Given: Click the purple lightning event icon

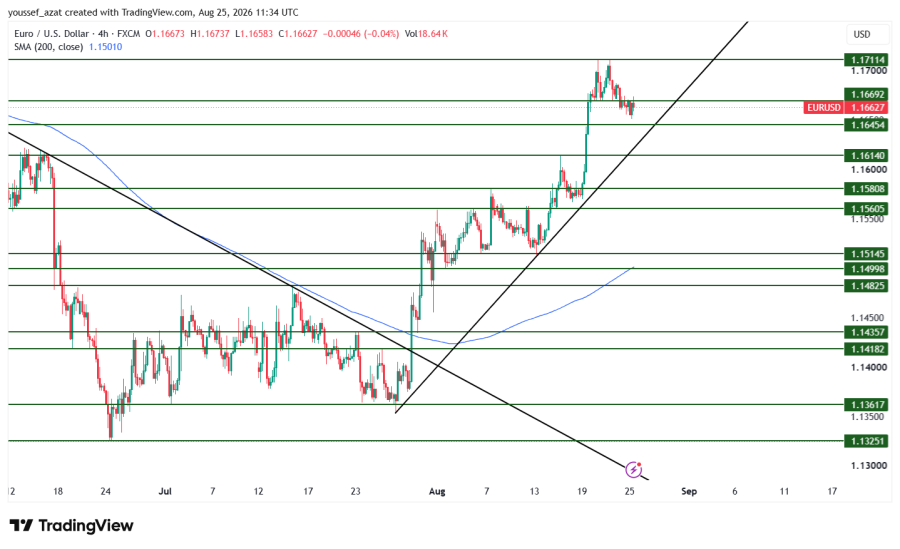Looking at the screenshot, I should point(633,470).
